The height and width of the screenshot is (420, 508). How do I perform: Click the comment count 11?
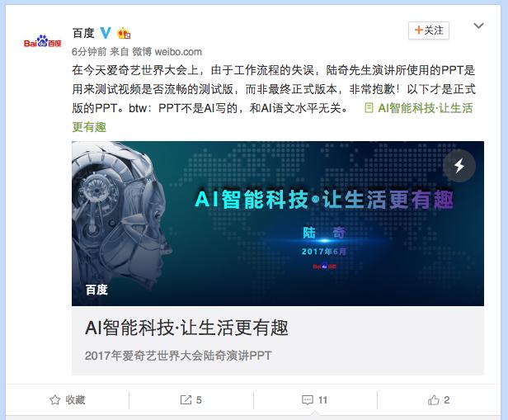coord(322,400)
